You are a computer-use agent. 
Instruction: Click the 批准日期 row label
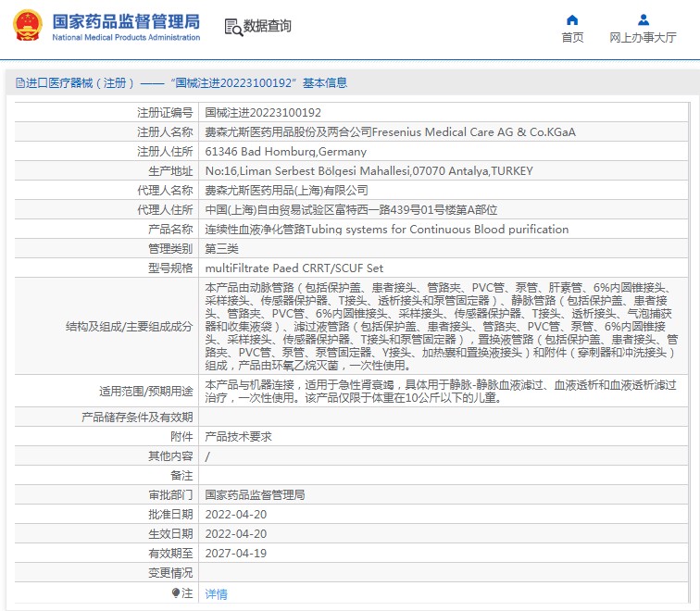click(170, 515)
